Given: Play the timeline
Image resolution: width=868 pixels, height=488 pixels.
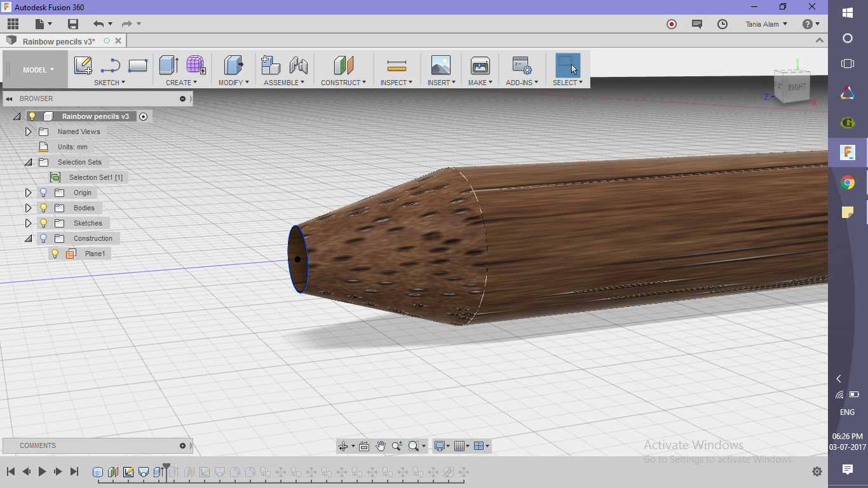Looking at the screenshot, I should coord(42,471).
